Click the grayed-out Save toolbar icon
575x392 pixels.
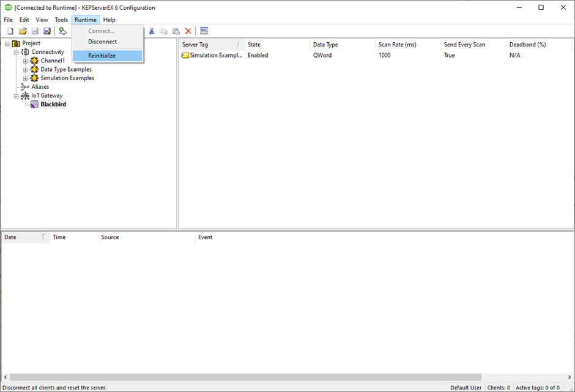click(35, 31)
